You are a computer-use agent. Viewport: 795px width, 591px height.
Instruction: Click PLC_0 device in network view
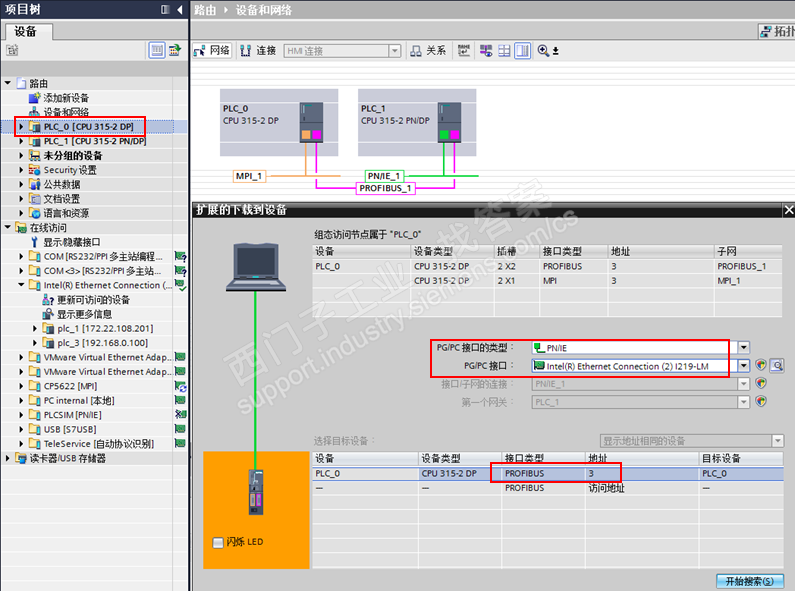click(x=279, y=123)
